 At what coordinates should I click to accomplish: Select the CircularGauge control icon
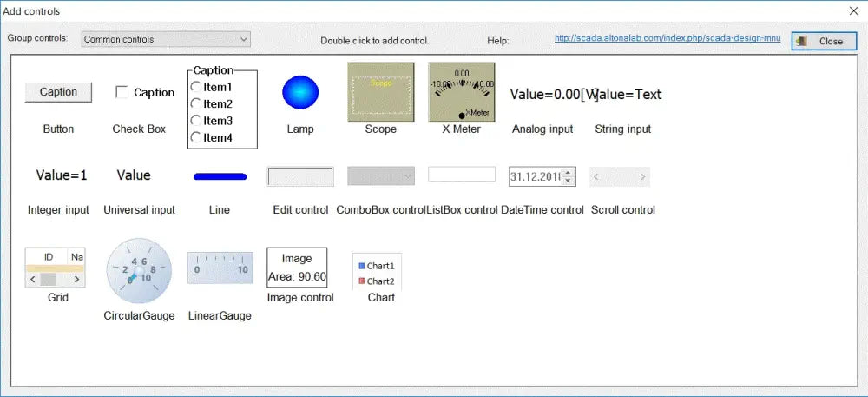pyautogui.click(x=139, y=270)
